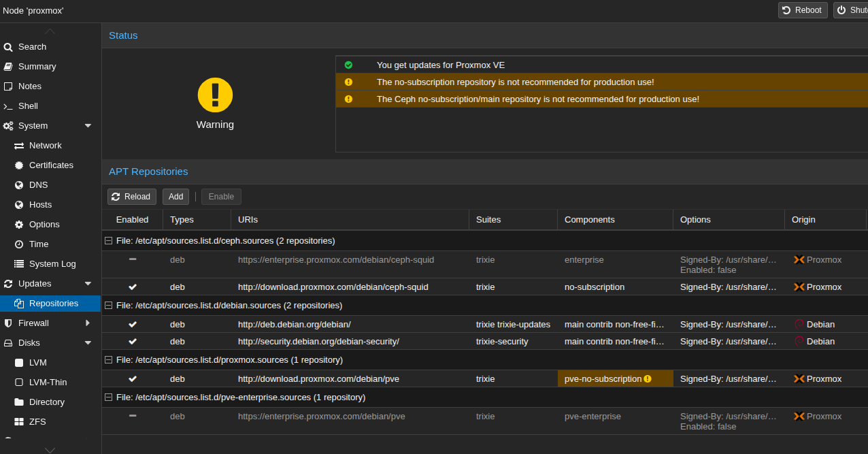Collapse the ceph.sources file group
This screenshot has width=868, height=454.
pyautogui.click(x=108, y=241)
